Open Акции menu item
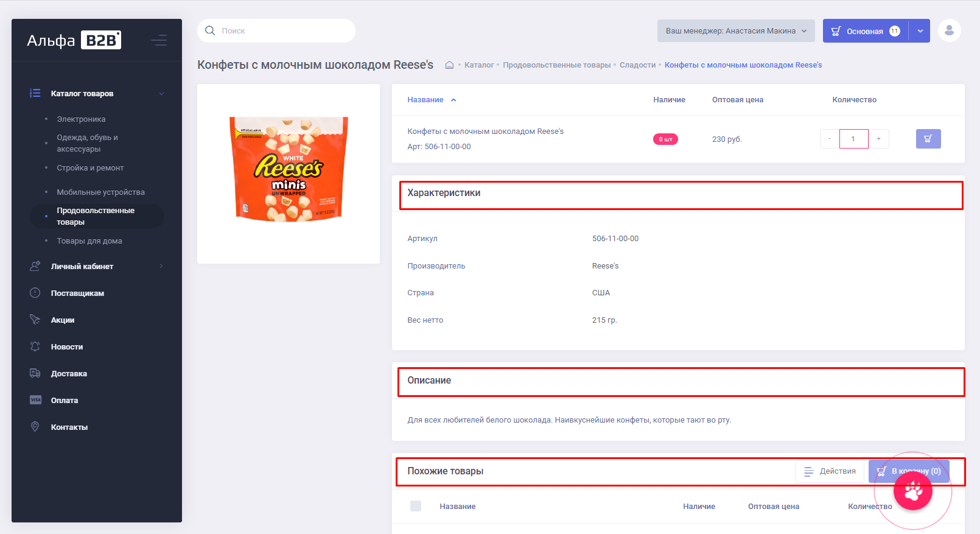This screenshot has width=980, height=534. pos(63,320)
